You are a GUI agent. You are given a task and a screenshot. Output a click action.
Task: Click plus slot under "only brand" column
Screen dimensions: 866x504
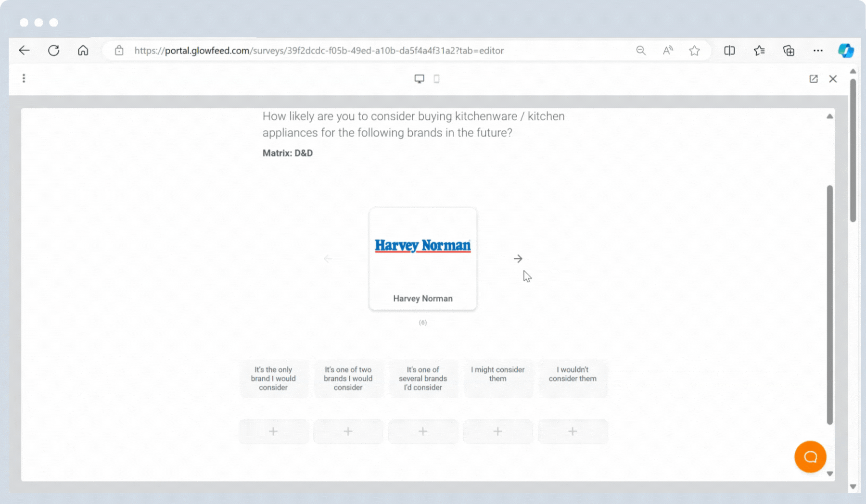point(273,431)
